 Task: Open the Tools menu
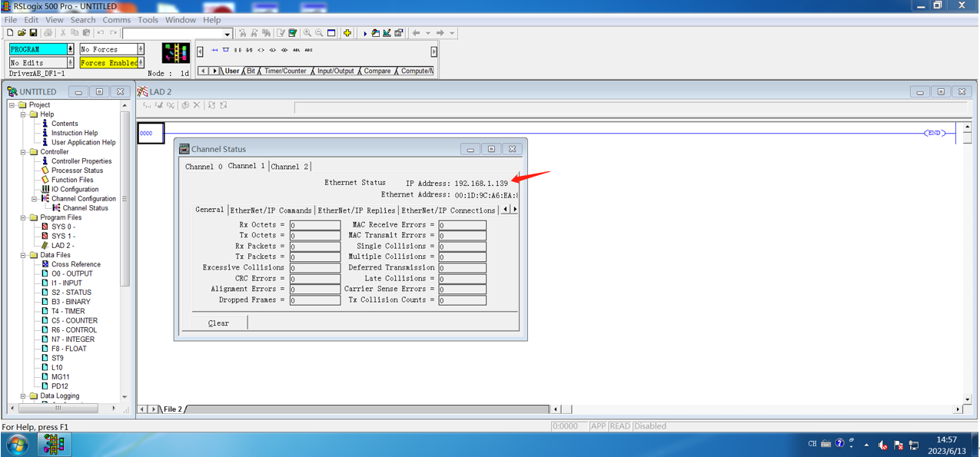point(148,20)
